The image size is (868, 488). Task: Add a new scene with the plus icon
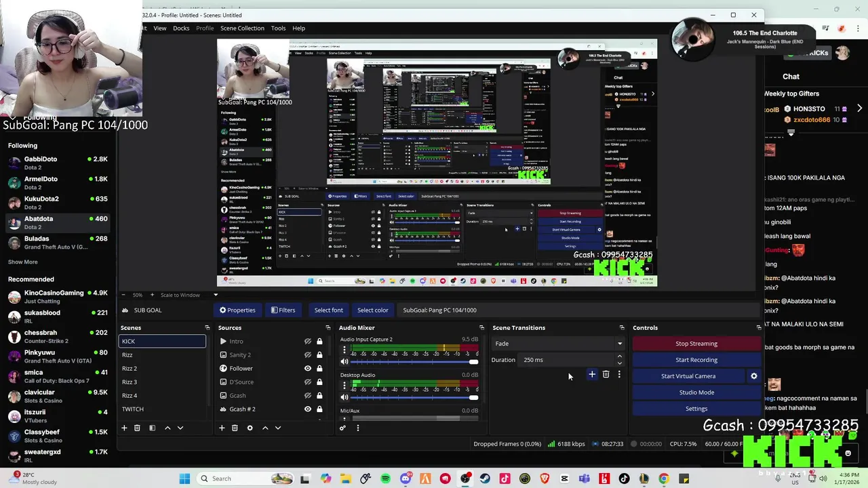[x=124, y=428]
